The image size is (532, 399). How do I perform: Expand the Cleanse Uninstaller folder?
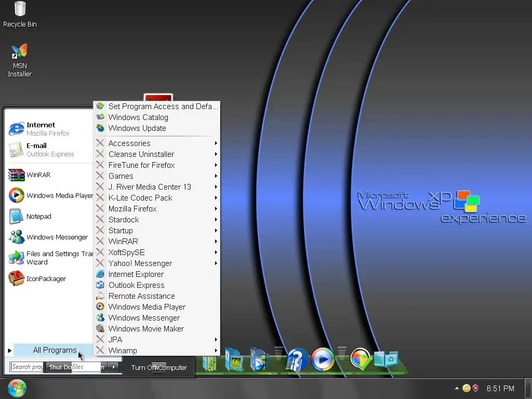click(x=157, y=154)
